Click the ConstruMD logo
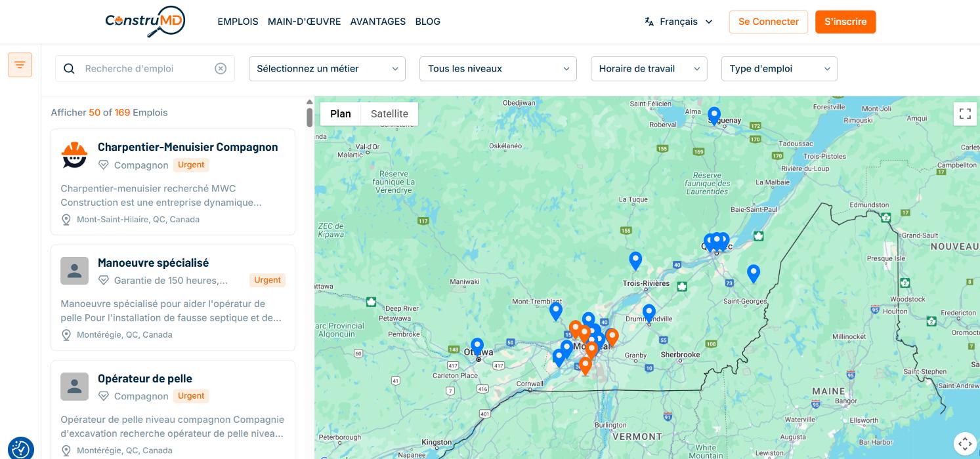This screenshot has width=980, height=459. coord(145,22)
